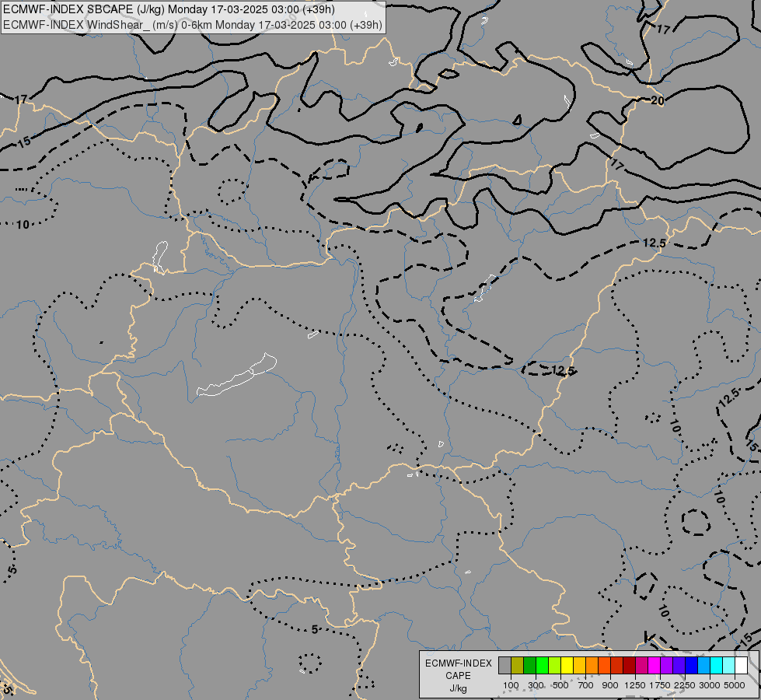Select the orange swatch at 700
The height and width of the screenshot is (700, 761).
point(592,666)
